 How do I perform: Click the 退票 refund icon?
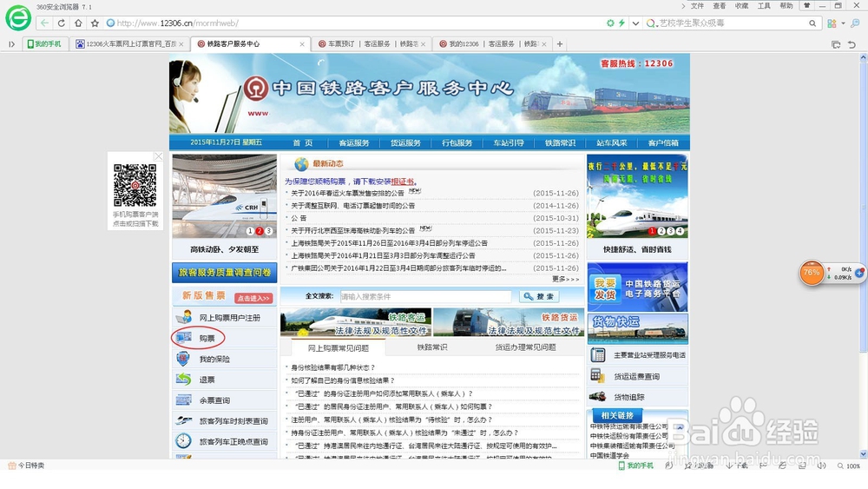183,380
